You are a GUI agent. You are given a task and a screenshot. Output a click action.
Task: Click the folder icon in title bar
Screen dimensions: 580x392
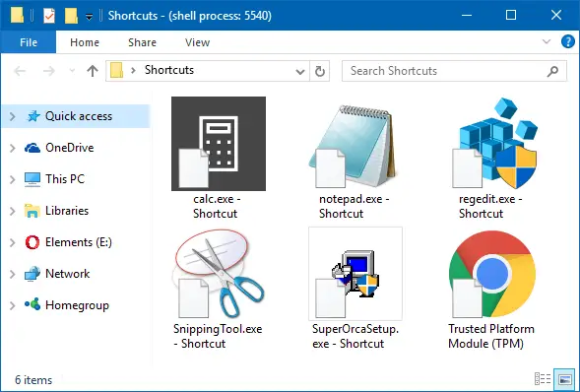coord(17,16)
